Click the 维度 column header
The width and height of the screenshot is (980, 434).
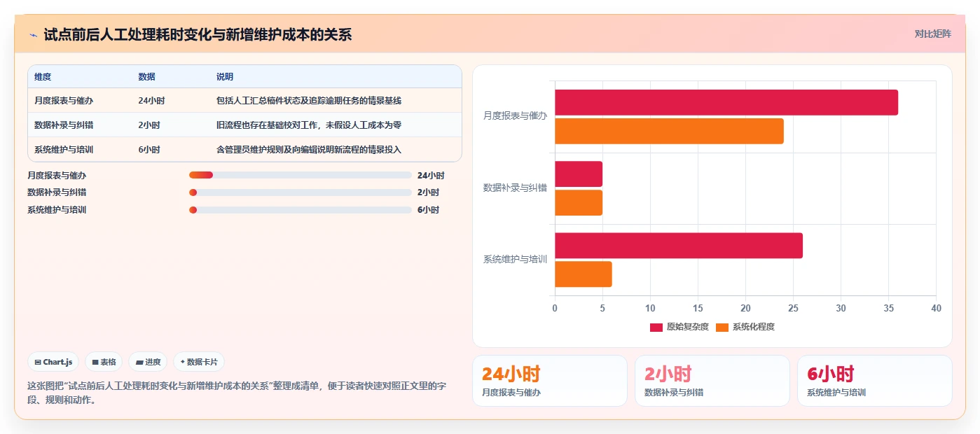click(43, 76)
